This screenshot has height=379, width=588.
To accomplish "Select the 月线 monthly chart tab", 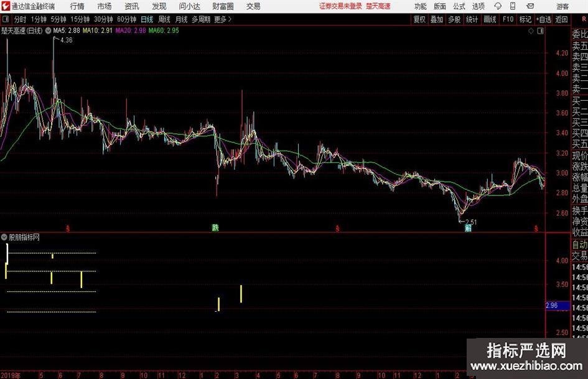I will pyautogui.click(x=182, y=19).
